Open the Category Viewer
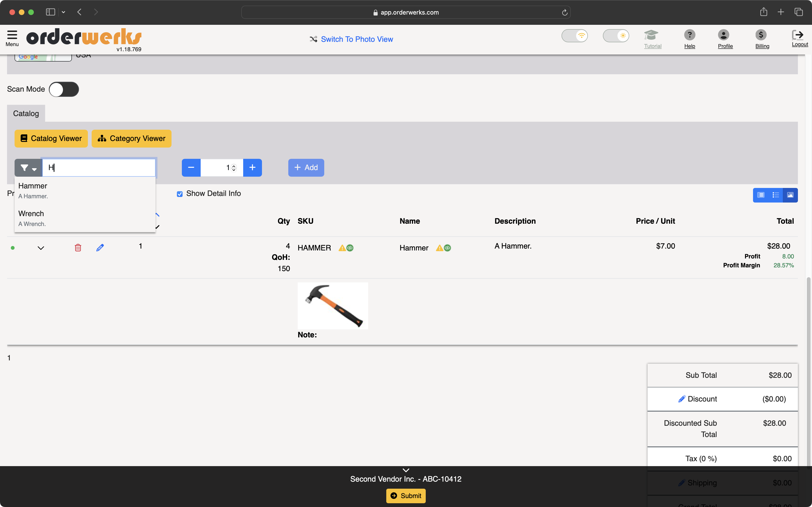 (131, 138)
